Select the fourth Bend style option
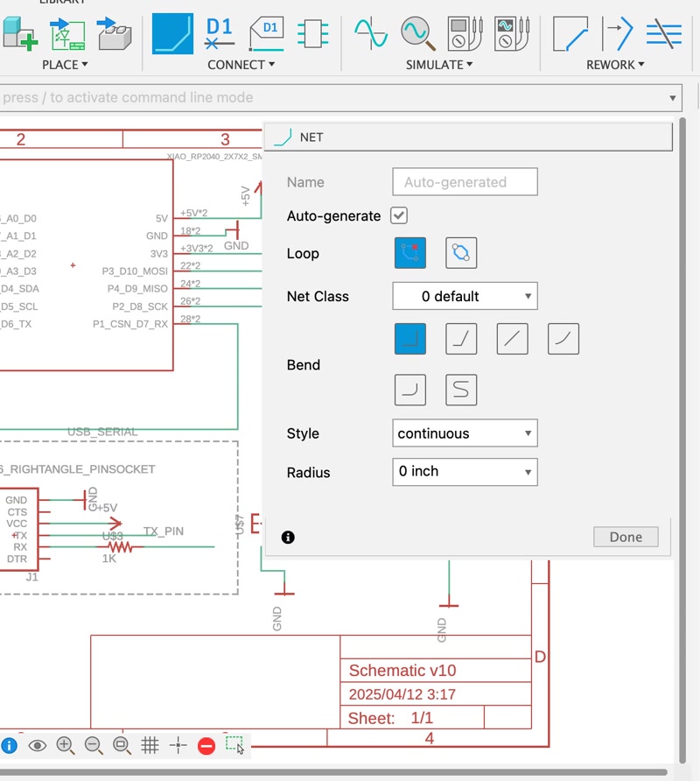 tap(563, 339)
